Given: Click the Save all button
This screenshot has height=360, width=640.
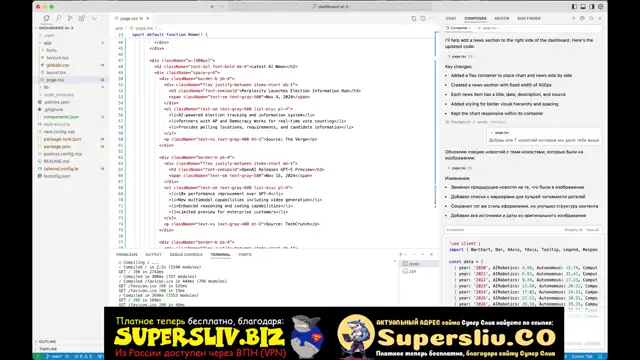Looking at the screenshot, I should (593, 230).
